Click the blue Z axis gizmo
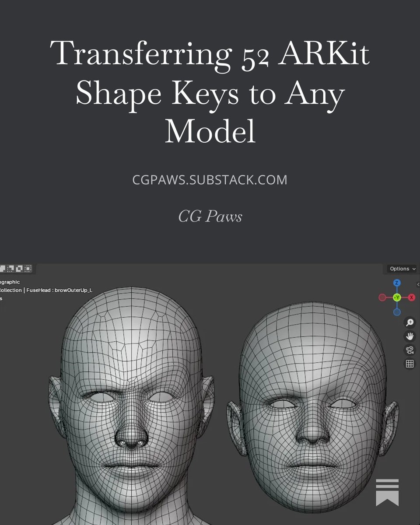 point(397,283)
